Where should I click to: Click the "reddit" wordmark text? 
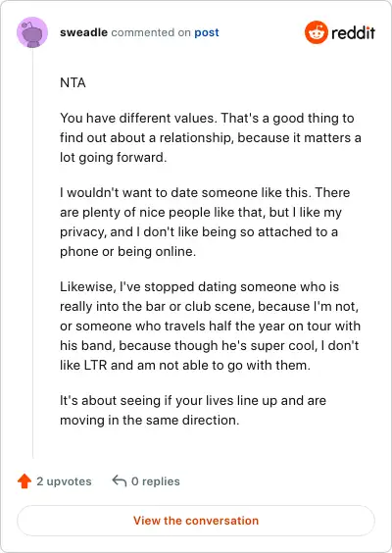click(353, 32)
